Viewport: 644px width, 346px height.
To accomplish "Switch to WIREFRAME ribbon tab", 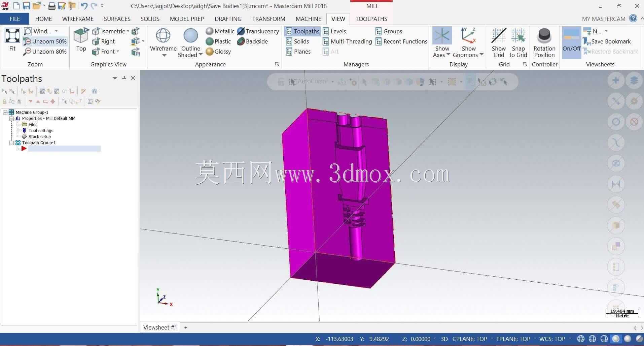I will (78, 19).
